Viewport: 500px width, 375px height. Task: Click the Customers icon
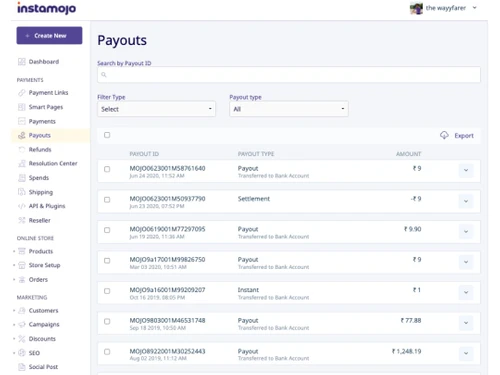pyautogui.click(x=22, y=310)
